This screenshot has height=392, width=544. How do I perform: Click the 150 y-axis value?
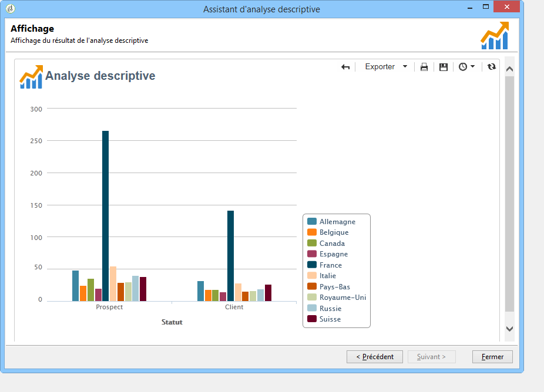(x=36, y=205)
